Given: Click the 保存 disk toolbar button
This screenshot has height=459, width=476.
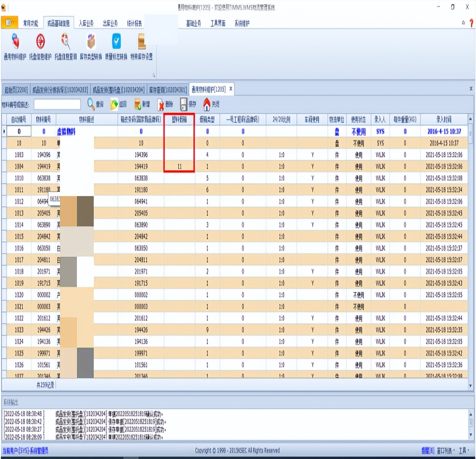Looking at the screenshot, I should (188, 104).
